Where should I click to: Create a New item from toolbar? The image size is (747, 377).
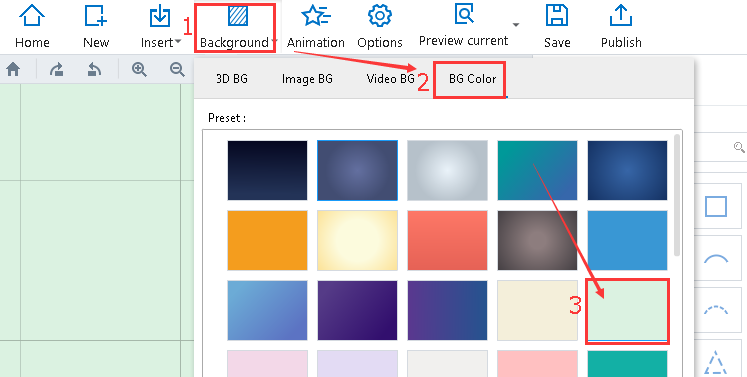pyautogui.click(x=96, y=26)
